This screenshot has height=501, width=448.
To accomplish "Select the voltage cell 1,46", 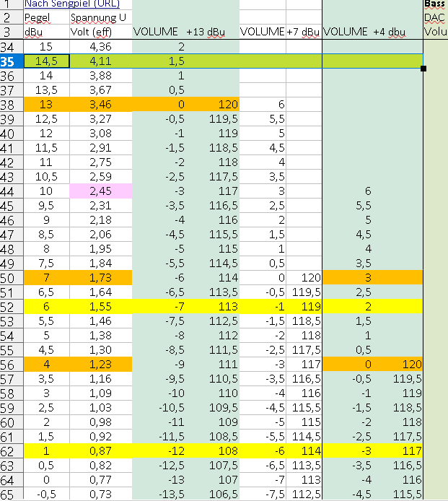I will pos(100,321).
